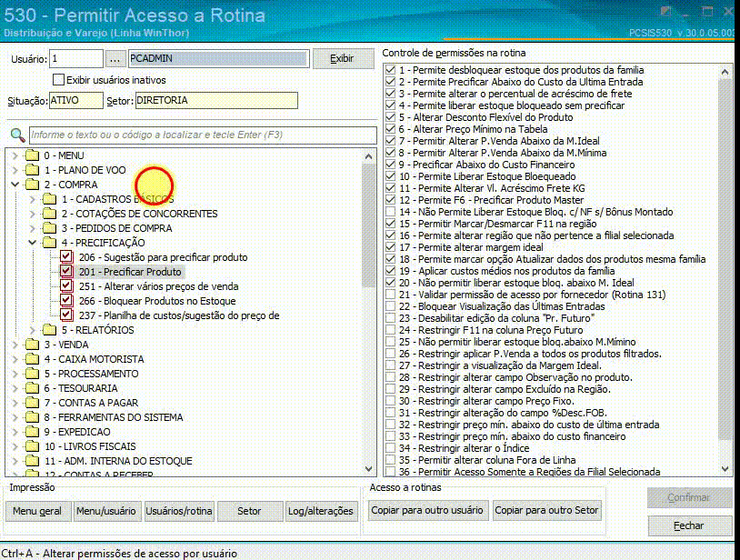Image resolution: width=740 pixels, height=560 pixels.
Task: Click the LIVROS FISCAIS folder icon
Action: point(32,446)
